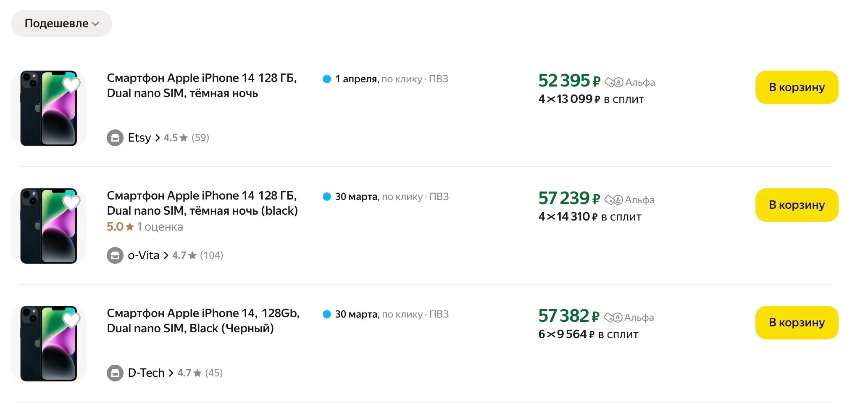868x410 pixels.
Task: Open the Подешевле sort dropdown
Action: pos(61,24)
